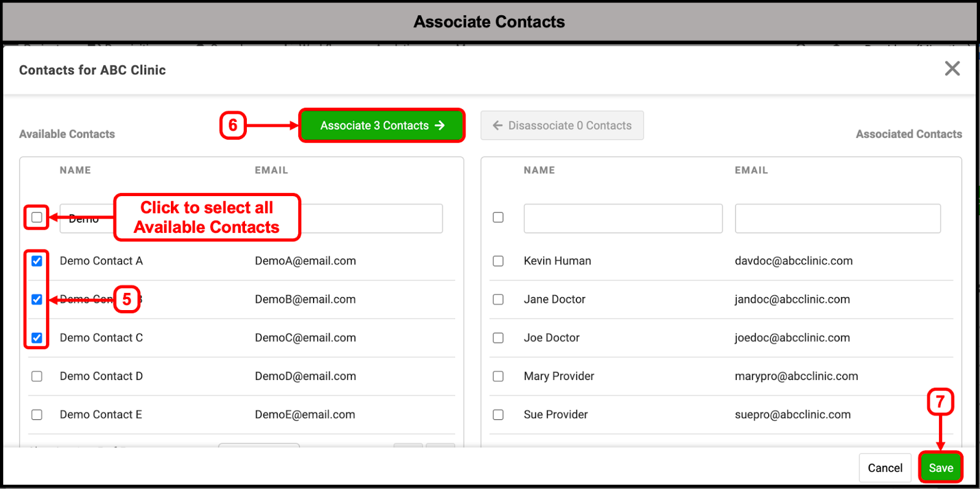The image size is (980, 489).
Task: Tick the Joe Doctor checkbox
Action: 498,338
